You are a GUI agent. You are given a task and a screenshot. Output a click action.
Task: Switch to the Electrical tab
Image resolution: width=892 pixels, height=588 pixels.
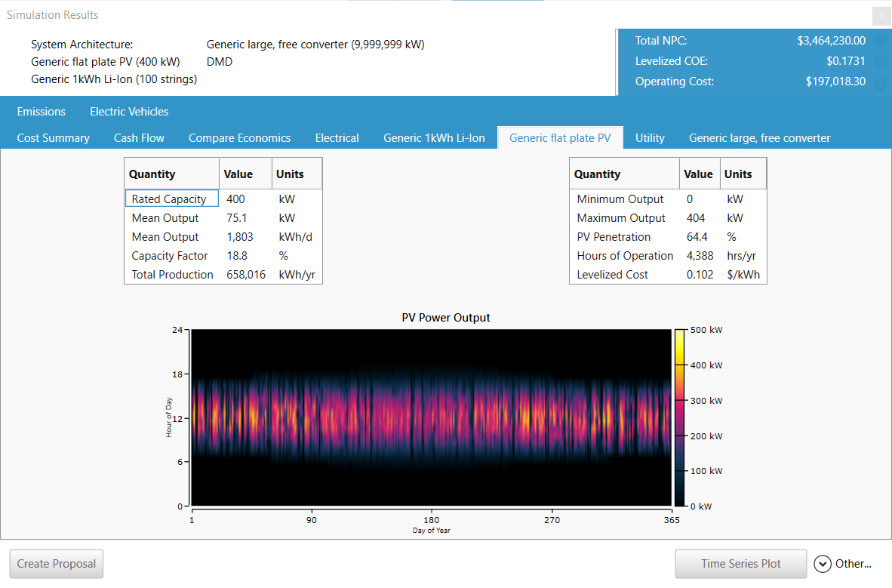pos(337,137)
